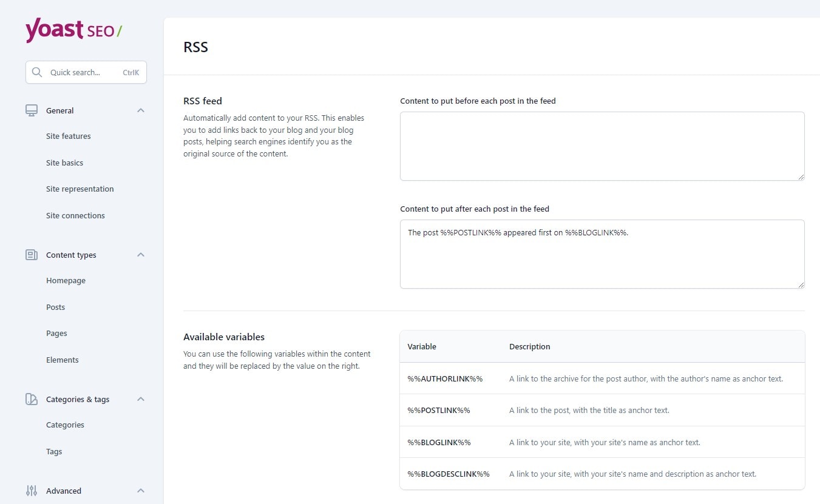The image size is (820, 504).
Task: Click the content after each post textarea
Action: (602, 254)
